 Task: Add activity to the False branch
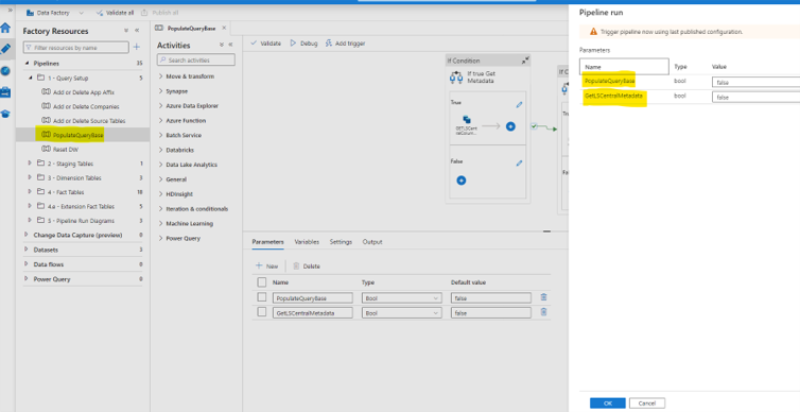click(461, 180)
